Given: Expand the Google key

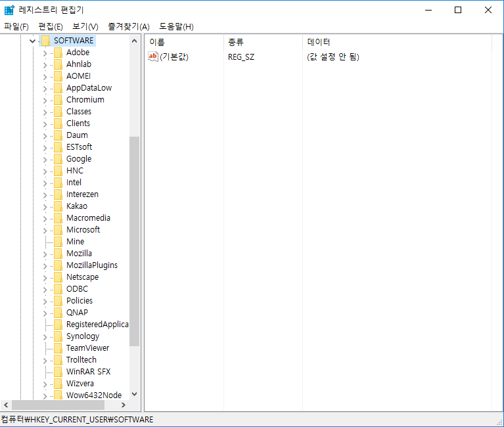Looking at the screenshot, I should [45, 159].
